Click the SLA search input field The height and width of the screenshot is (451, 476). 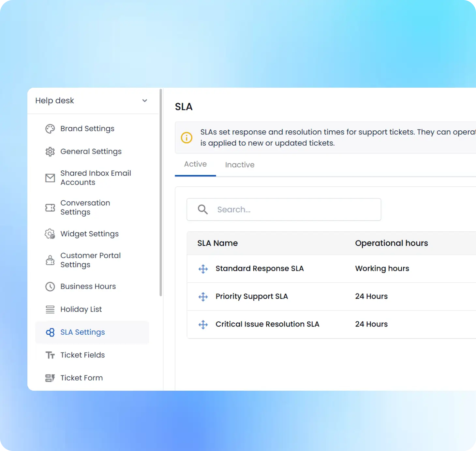284,210
